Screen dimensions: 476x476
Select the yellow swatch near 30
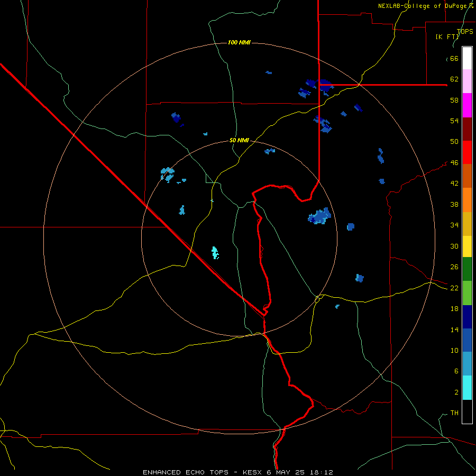tap(467, 246)
